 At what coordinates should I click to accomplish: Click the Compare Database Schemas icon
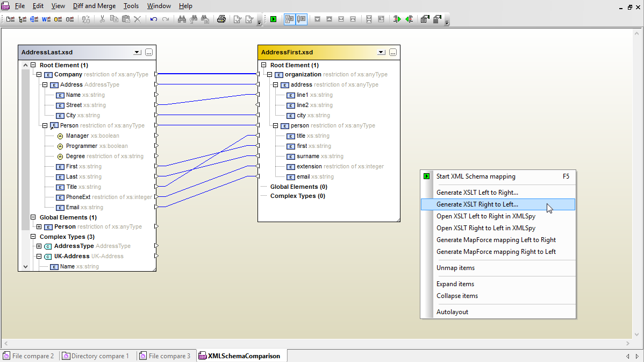tap(70, 19)
